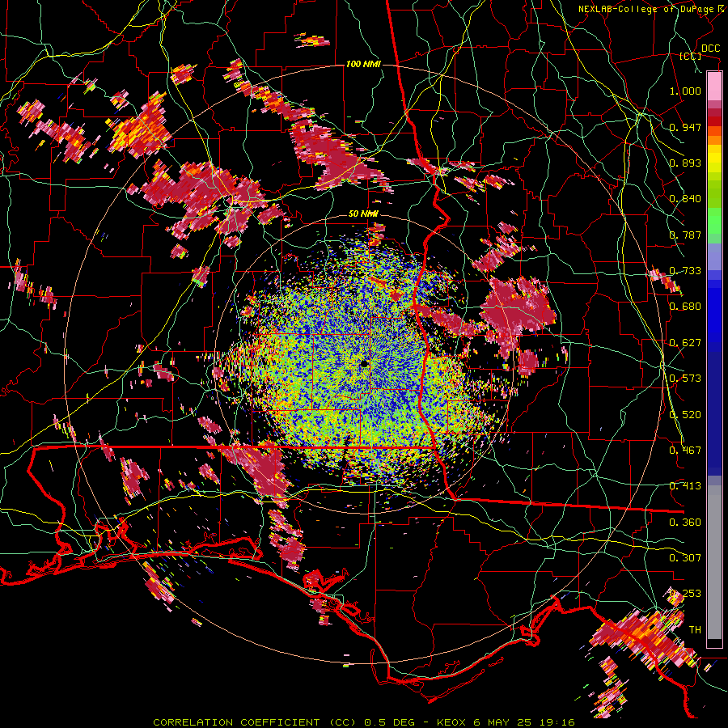728x728 pixels.
Task: Click the 0.840 scale value
Action: tap(685, 199)
